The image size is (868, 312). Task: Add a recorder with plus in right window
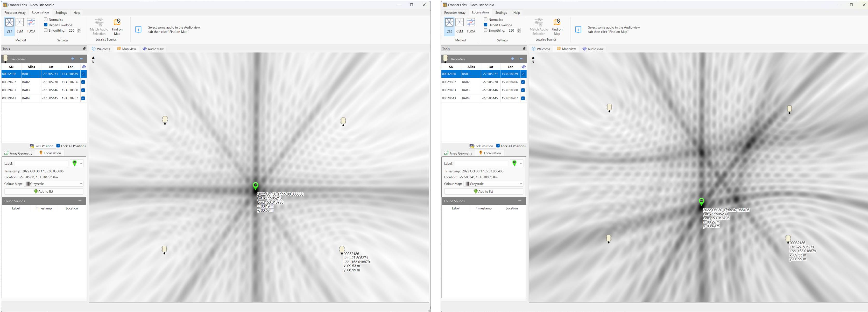point(512,59)
